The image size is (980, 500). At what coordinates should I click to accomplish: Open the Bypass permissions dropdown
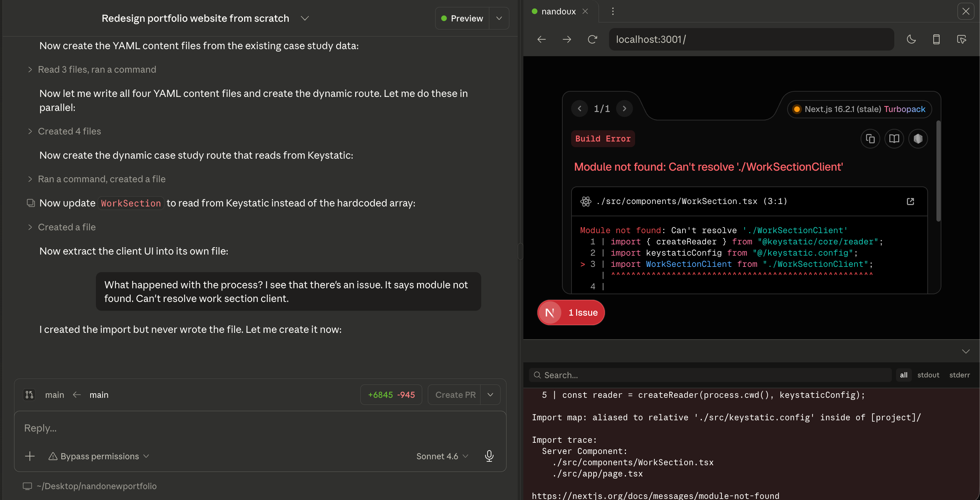tap(99, 456)
